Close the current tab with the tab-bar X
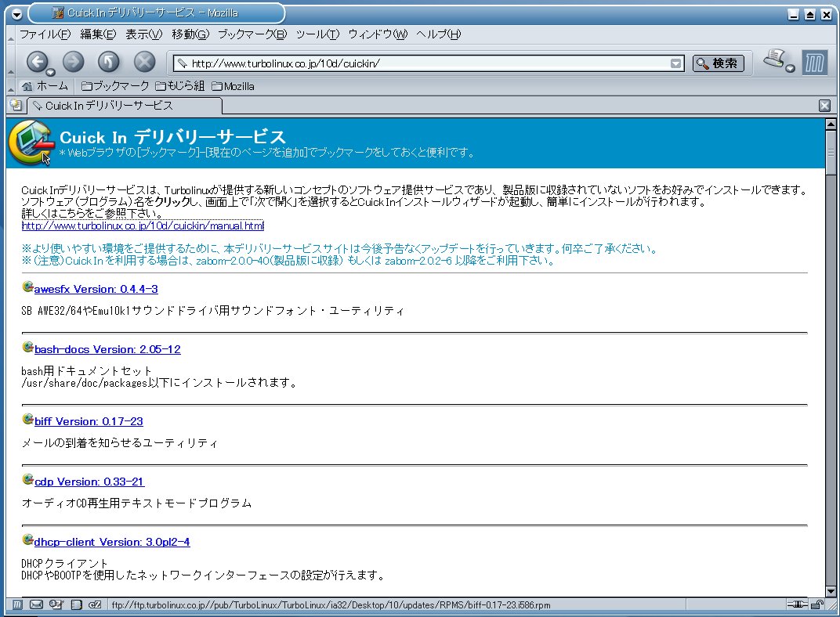Screen dimensions: 840x617 pyautogui.click(x=825, y=106)
